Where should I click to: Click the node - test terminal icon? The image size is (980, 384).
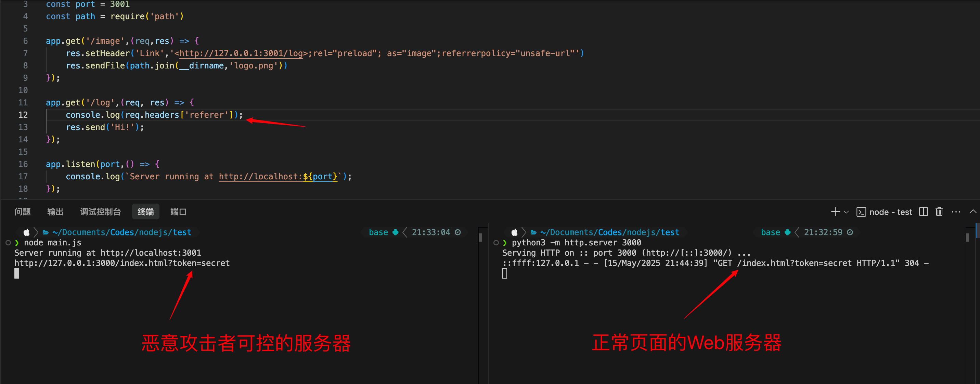(861, 212)
